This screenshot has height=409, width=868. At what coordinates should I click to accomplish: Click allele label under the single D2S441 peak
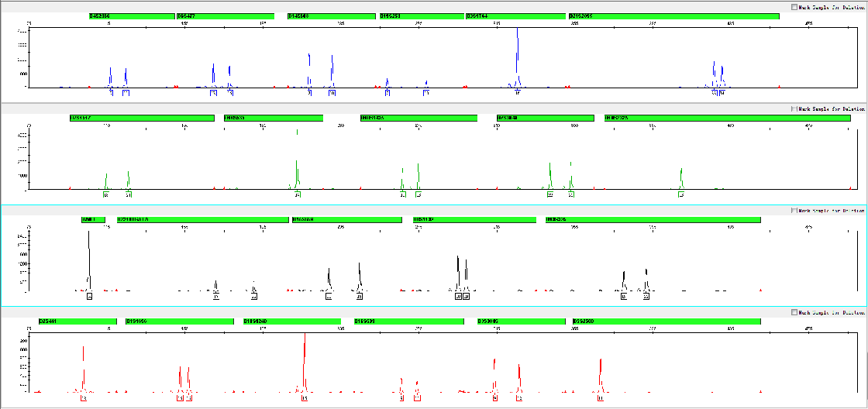tap(84, 398)
